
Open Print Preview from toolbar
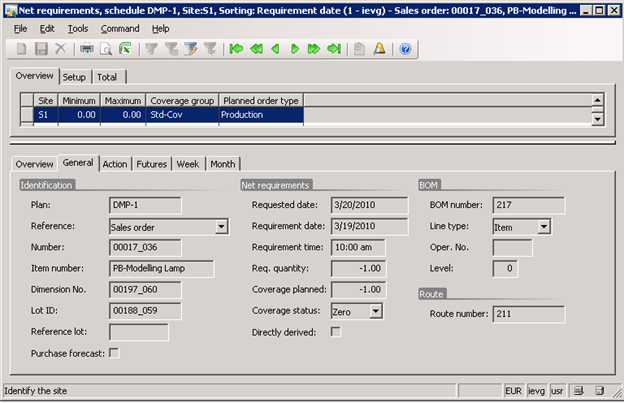click(x=105, y=48)
